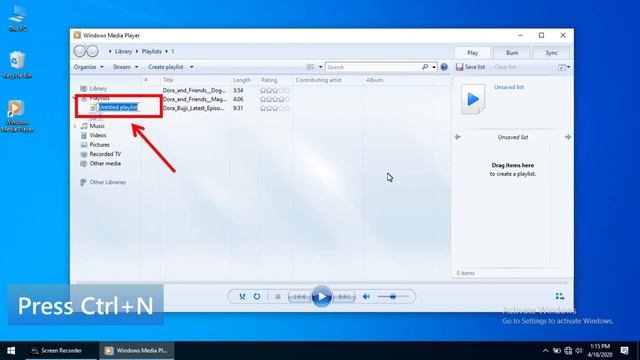
Task: Click the Save list button
Action: point(470,67)
